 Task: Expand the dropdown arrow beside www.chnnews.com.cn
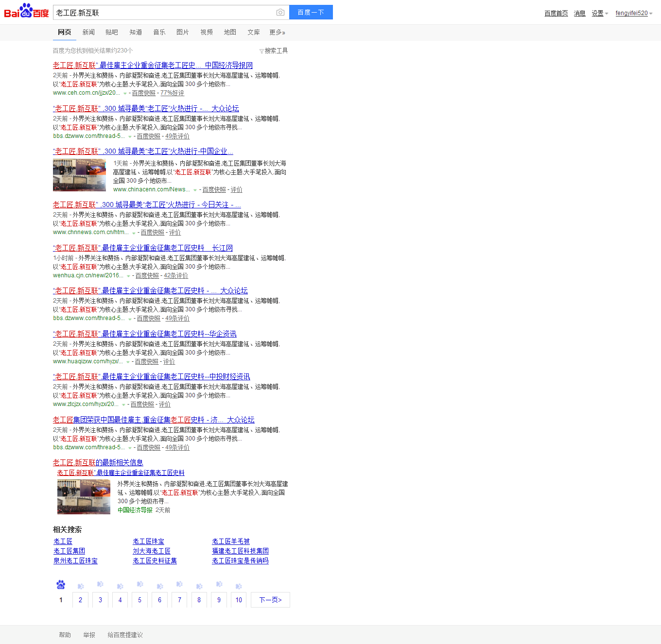[x=134, y=233]
